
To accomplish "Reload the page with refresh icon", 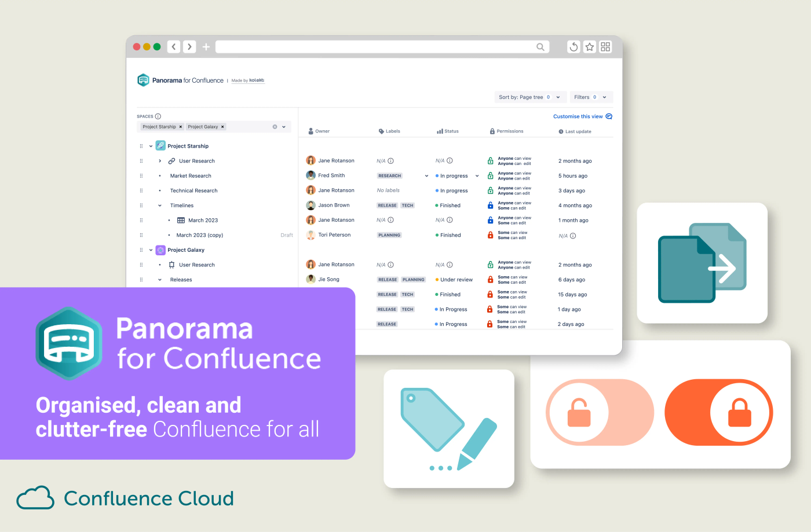I will pyautogui.click(x=573, y=47).
